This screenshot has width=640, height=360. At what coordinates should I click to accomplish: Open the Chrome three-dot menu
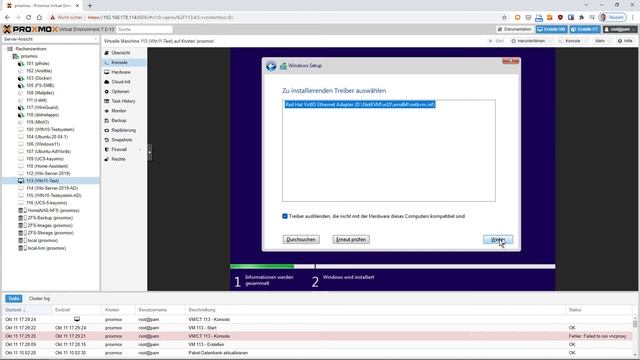click(633, 18)
